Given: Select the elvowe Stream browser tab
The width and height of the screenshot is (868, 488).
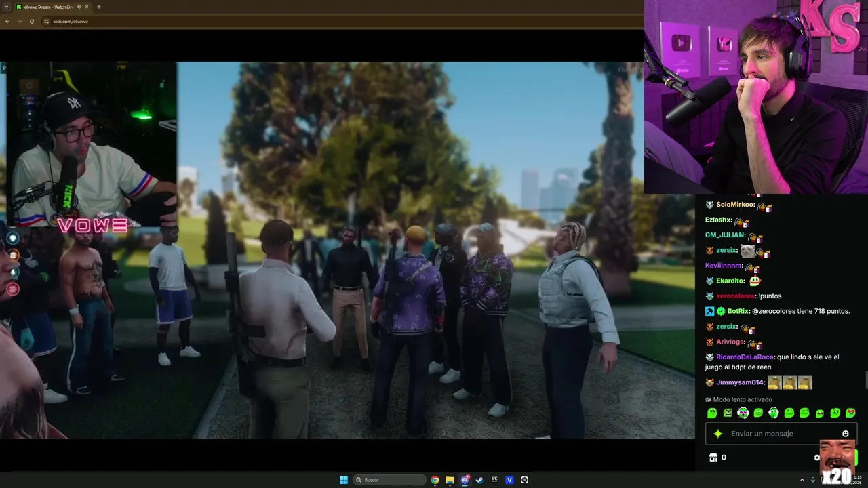Looking at the screenshot, I should coord(53,7).
